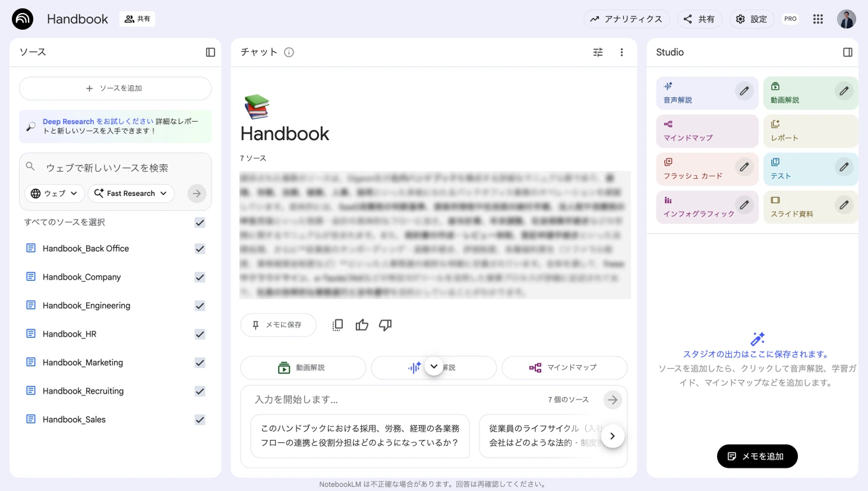The height and width of the screenshot is (491, 868).
Task: Give a thumbs up to the summary
Action: (362, 325)
